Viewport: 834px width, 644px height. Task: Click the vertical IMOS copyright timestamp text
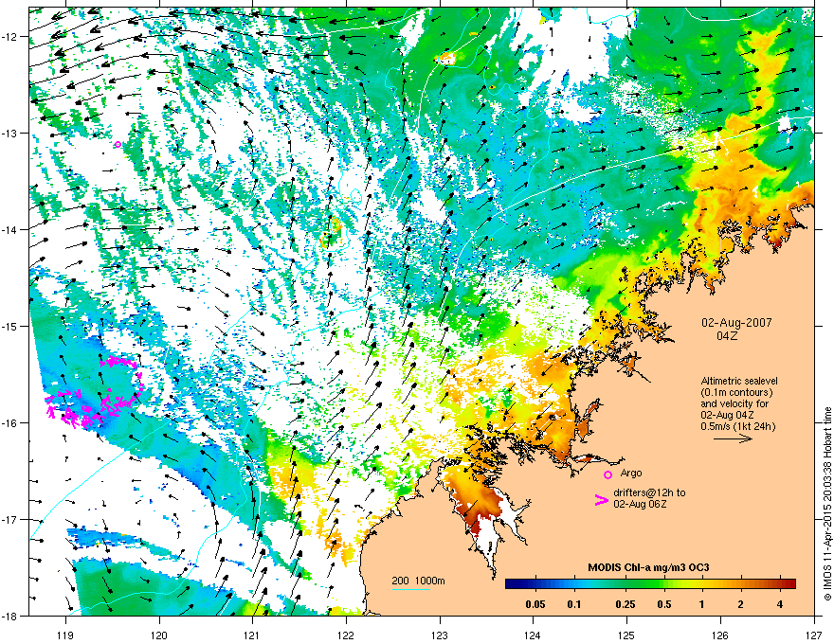tap(827, 504)
